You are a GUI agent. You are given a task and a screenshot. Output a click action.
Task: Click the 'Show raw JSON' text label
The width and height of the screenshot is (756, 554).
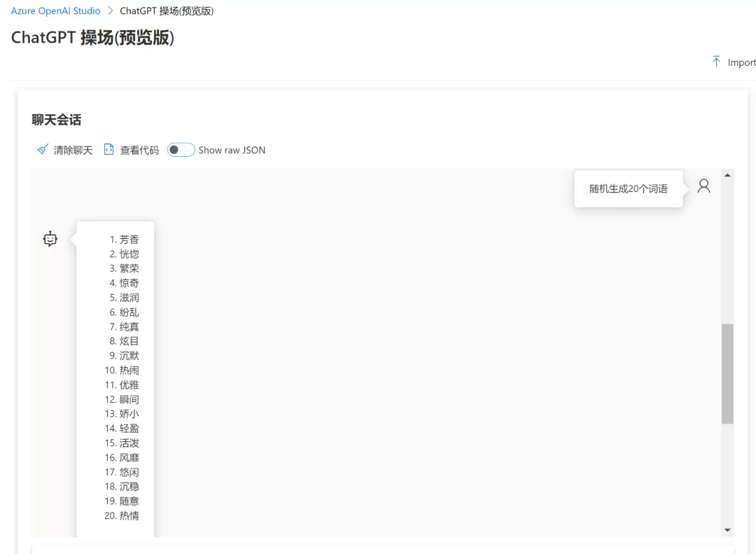coord(232,150)
